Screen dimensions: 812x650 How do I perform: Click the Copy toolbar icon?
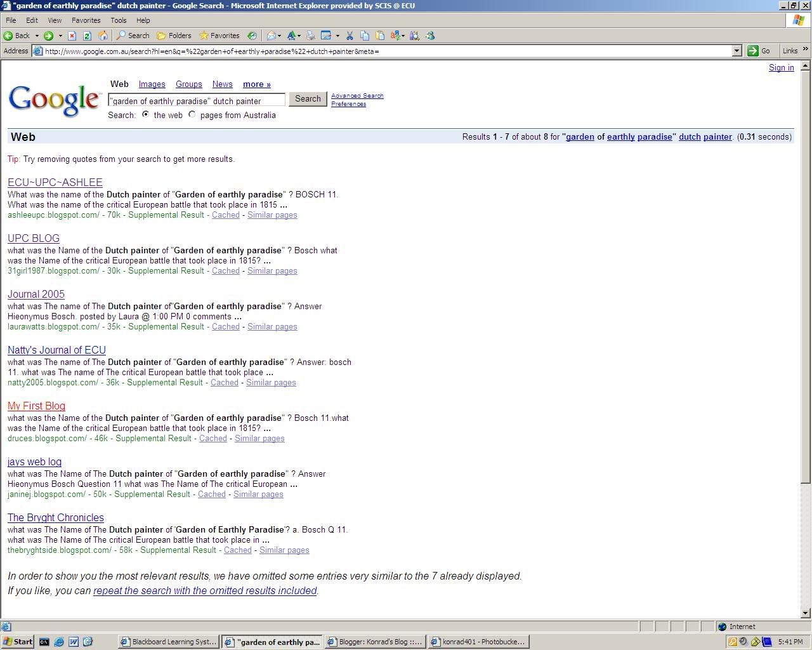(x=365, y=36)
